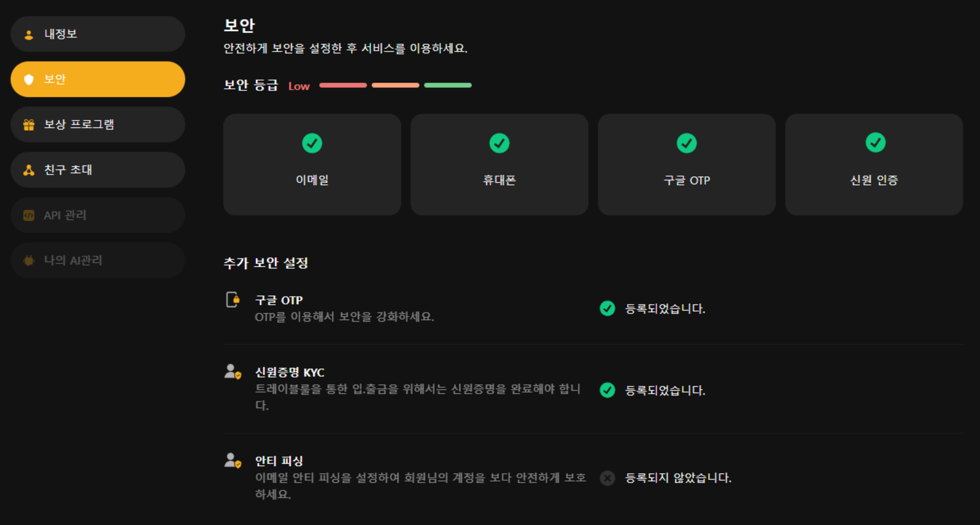Click the green security level bar segment
The width and height of the screenshot is (980, 525).
coord(448,85)
